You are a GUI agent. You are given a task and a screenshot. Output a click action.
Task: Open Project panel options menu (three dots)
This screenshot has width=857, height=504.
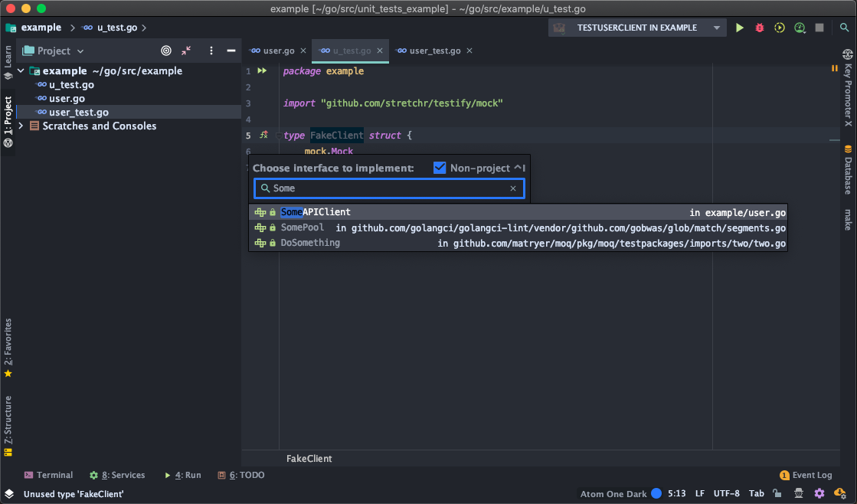pos(211,51)
